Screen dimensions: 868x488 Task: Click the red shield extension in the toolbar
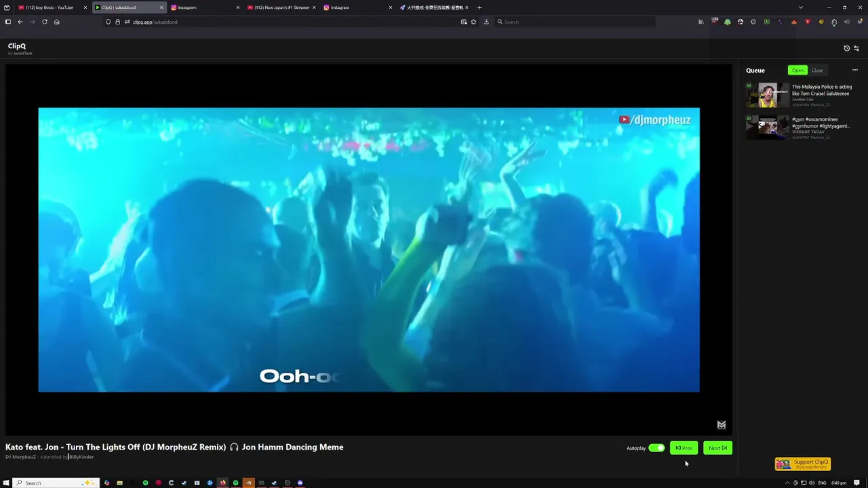click(807, 22)
